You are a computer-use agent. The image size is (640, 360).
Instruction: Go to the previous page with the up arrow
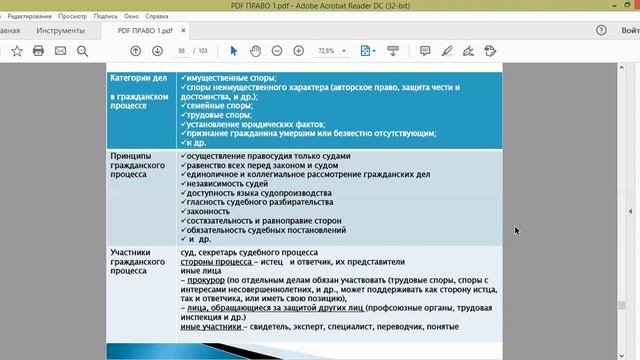coord(136,51)
